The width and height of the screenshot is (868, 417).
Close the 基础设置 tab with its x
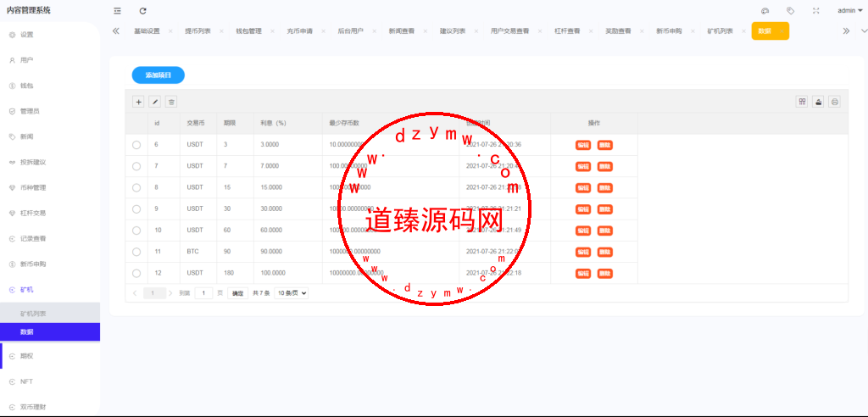click(x=170, y=31)
